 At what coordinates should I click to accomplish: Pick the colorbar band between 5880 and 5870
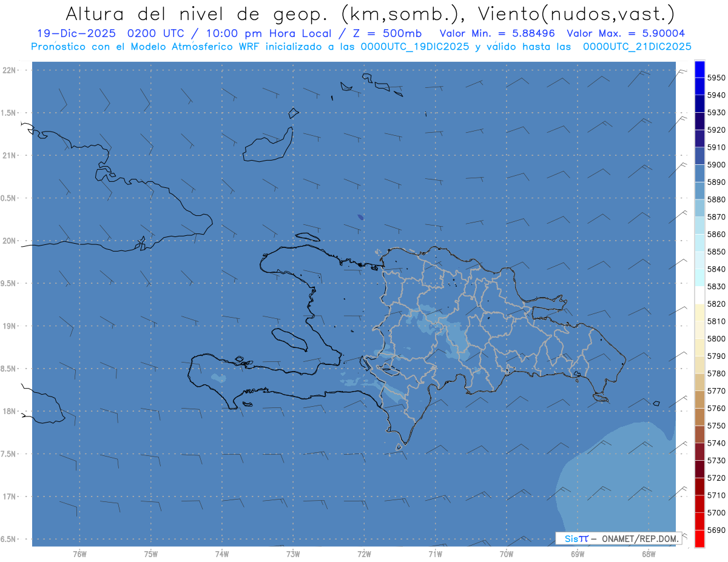699,208
